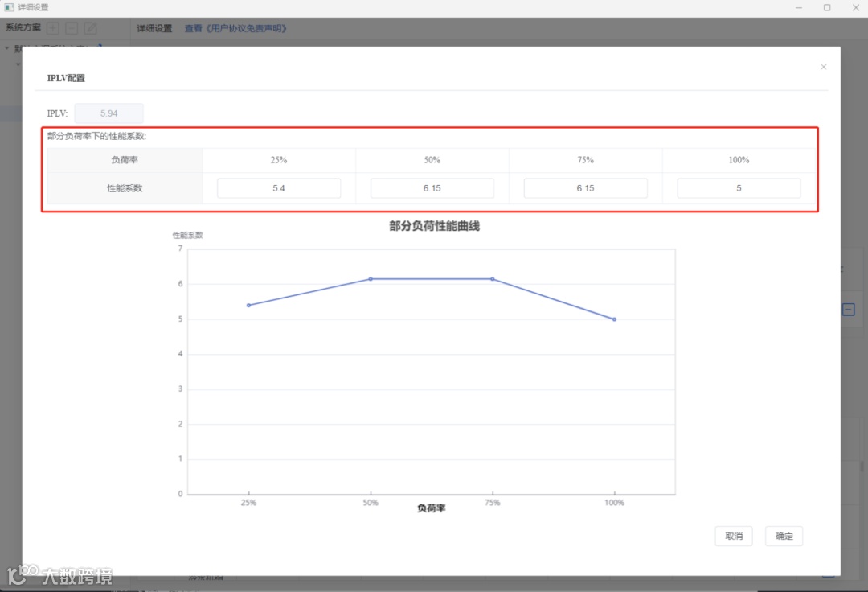The width and height of the screenshot is (868, 592).
Task: Click the 负荷率 table header cell
Action: pos(125,160)
